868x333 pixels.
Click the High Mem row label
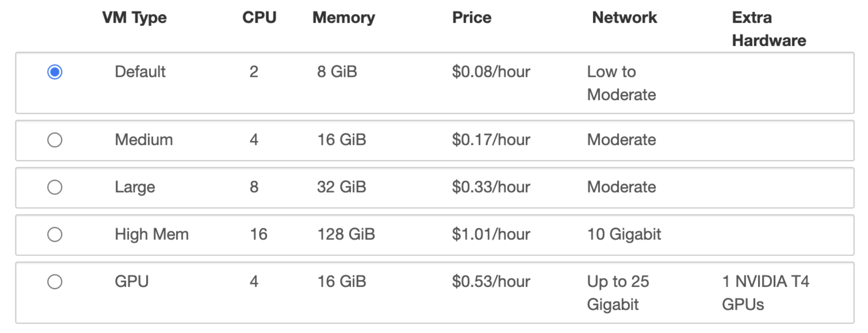[x=152, y=234]
